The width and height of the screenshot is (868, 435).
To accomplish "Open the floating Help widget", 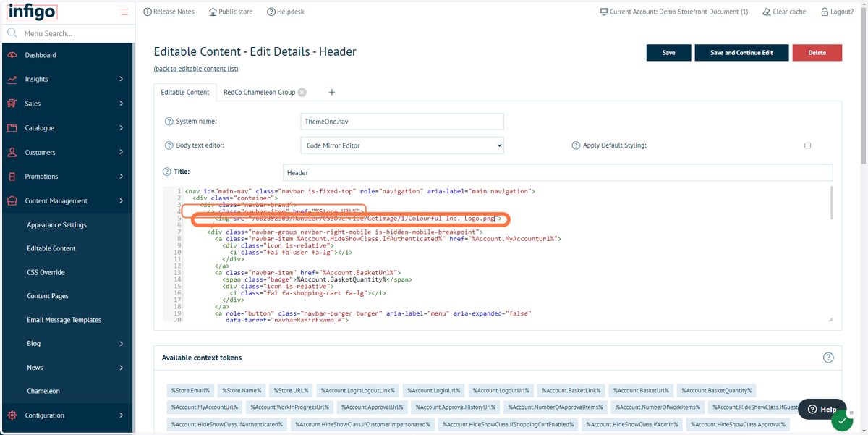I will (822, 409).
